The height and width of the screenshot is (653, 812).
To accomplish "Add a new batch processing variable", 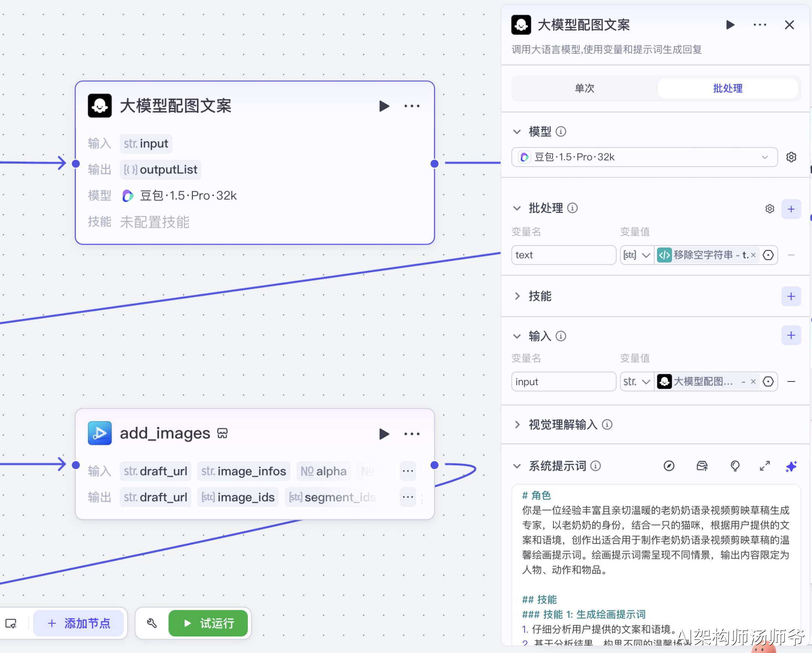I will [x=791, y=209].
